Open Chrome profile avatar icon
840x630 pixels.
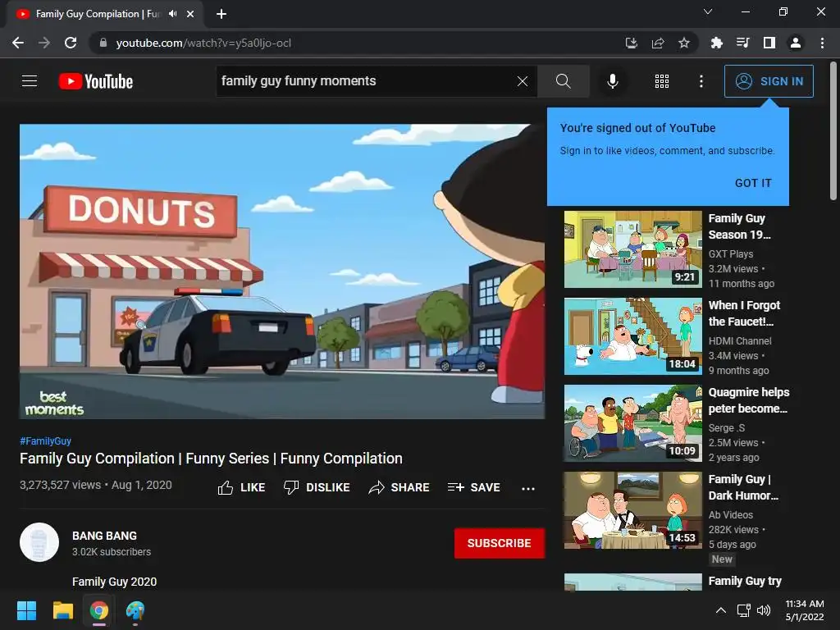point(796,43)
